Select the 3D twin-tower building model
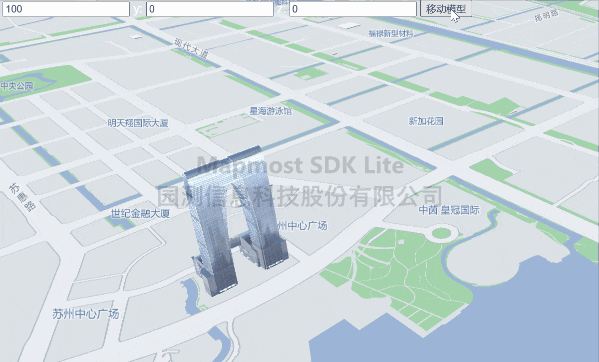The height and width of the screenshot is (362, 599). tap(235, 220)
